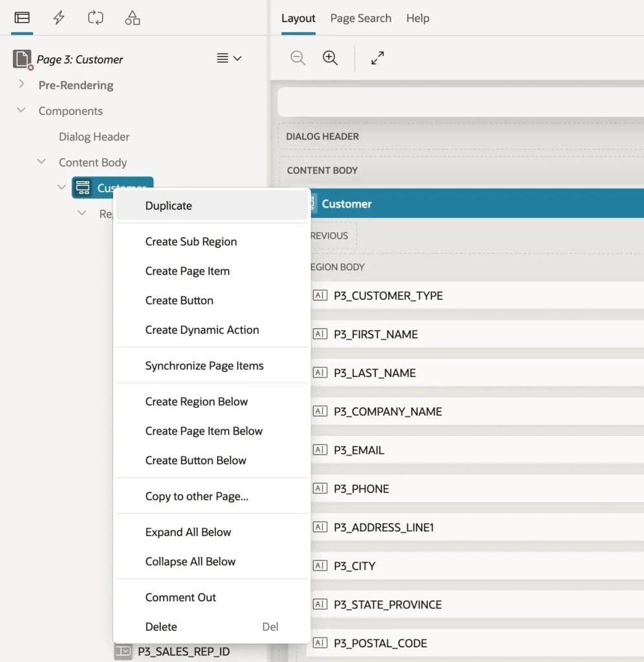Click the P3_STATE_PROVINCE text field icon

[319, 604]
